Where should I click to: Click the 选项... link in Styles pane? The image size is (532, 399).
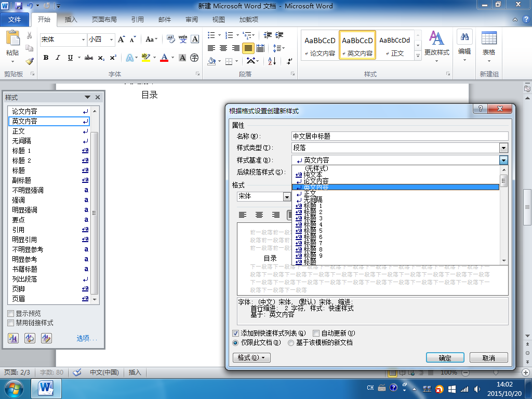click(x=87, y=338)
